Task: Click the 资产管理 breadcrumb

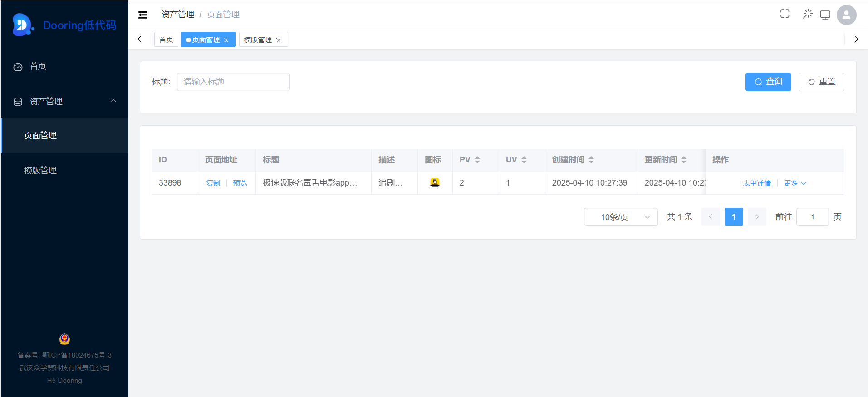Action: (178, 15)
